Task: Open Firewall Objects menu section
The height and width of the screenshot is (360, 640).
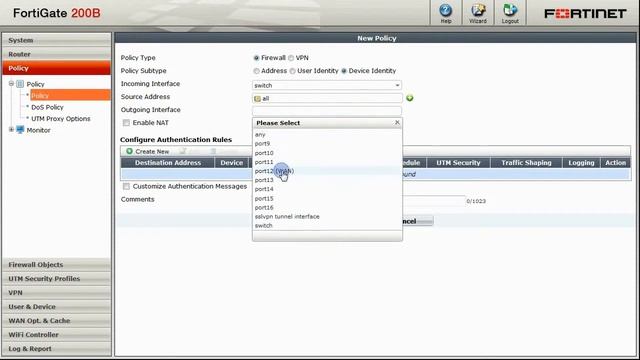Action: click(56, 264)
